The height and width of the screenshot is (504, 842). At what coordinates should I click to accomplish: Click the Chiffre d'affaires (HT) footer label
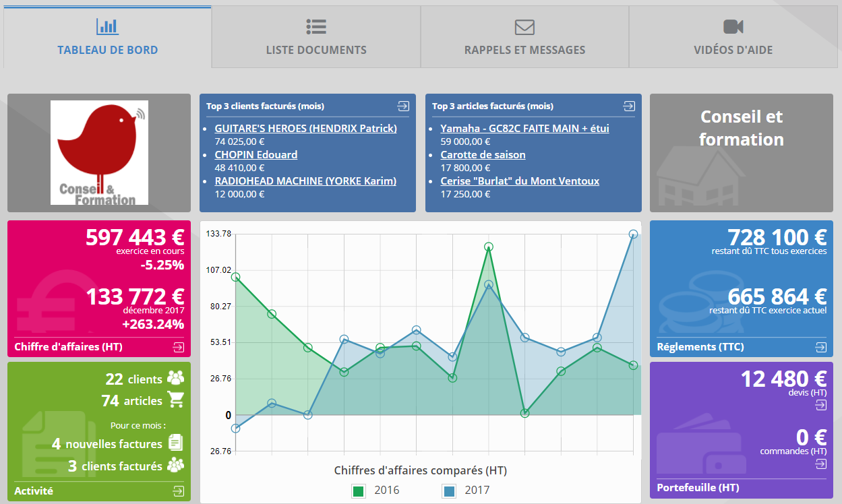[x=68, y=347]
